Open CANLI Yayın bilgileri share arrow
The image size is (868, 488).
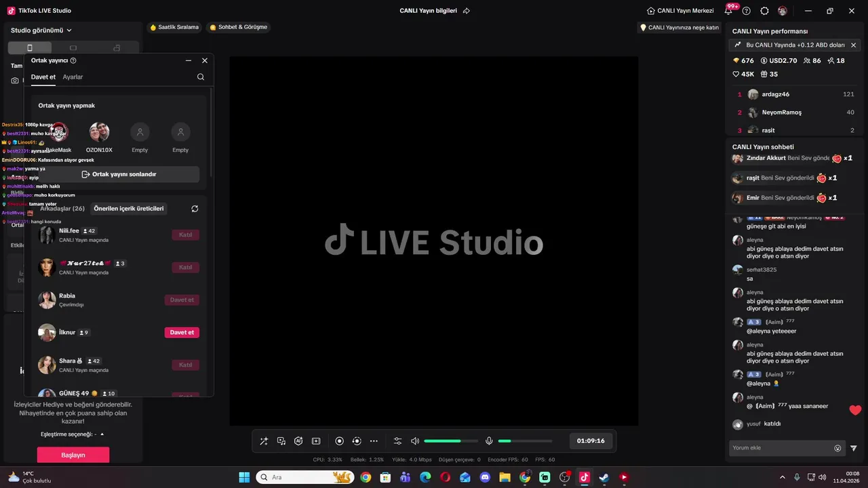(467, 11)
